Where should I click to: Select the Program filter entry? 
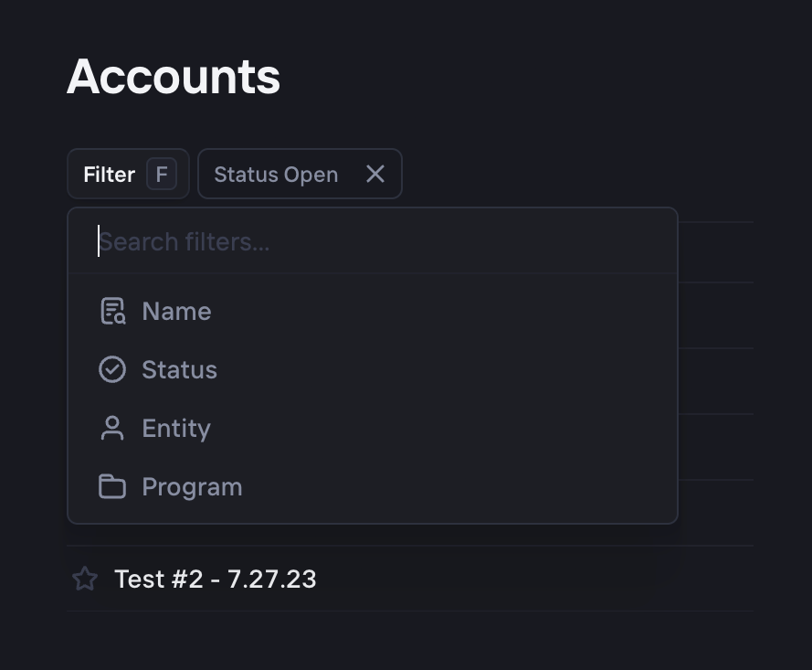pyautogui.click(x=192, y=486)
